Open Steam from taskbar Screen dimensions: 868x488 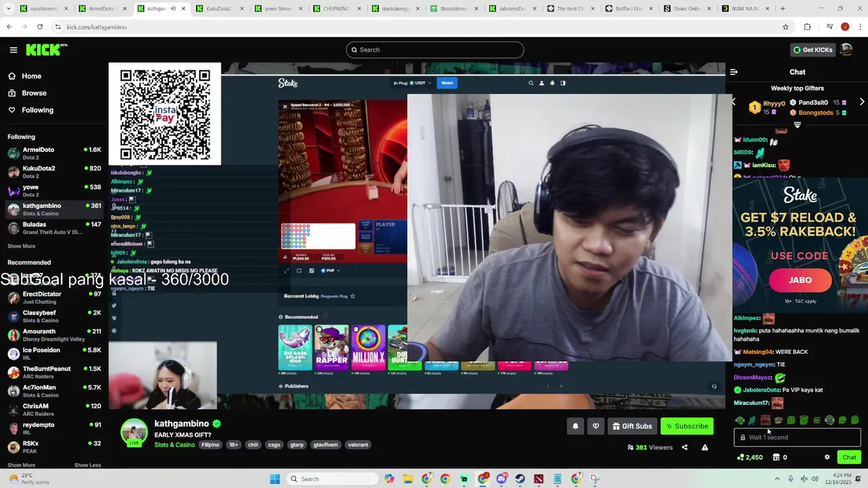520,479
